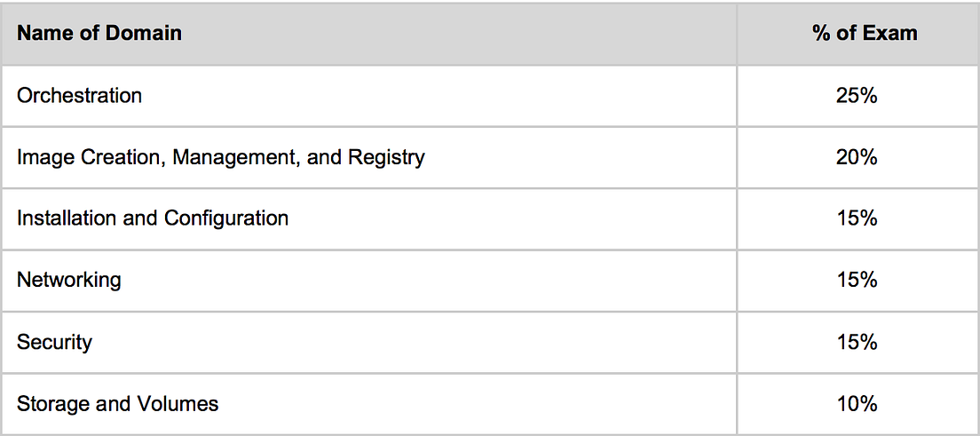Click the "Name of Domain" column header
This screenshot has height=436, width=980.
(x=368, y=33)
